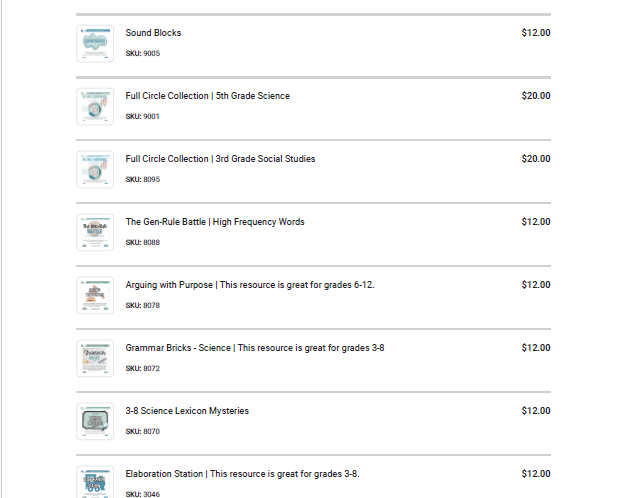623x498 pixels.
Task: Click the $12.00 price for Sound Blocks
Action: [x=535, y=33]
